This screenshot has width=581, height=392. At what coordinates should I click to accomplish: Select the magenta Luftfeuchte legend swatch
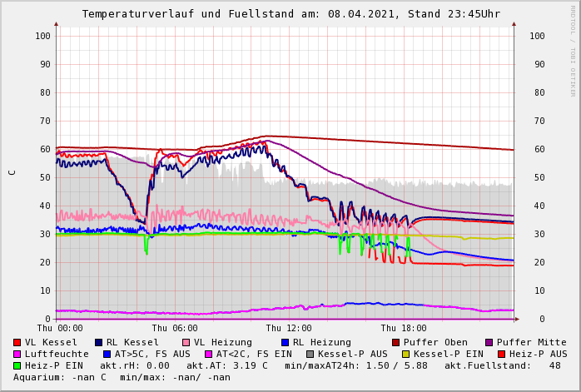click(17, 355)
